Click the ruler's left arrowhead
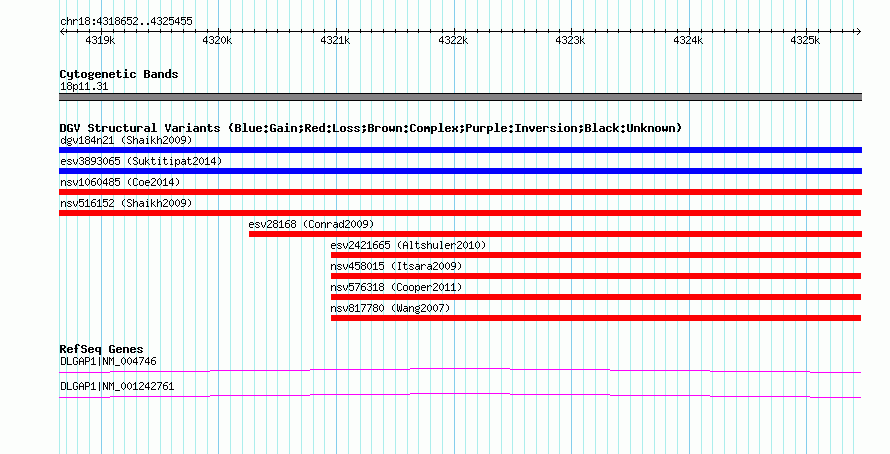 point(62,32)
